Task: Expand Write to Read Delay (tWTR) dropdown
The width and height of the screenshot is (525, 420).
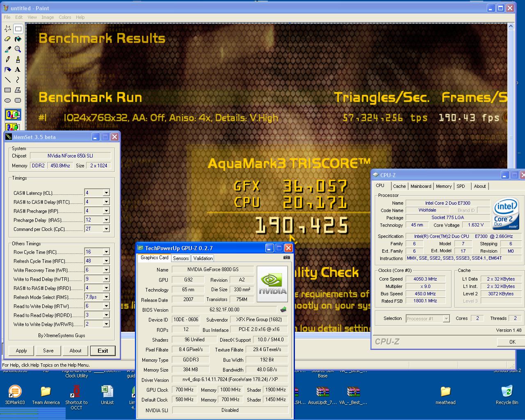Action: tap(106, 279)
